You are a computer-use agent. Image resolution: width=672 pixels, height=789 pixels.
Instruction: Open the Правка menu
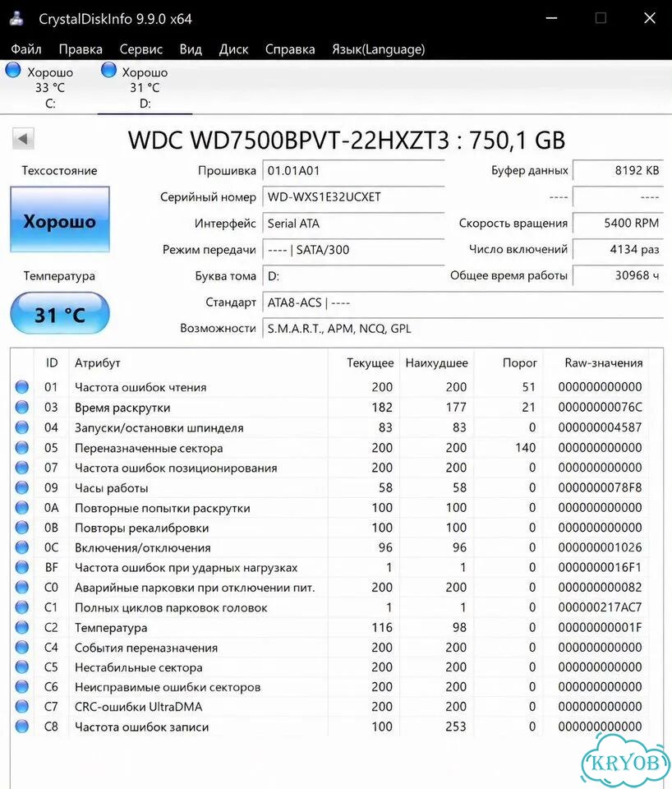81,49
